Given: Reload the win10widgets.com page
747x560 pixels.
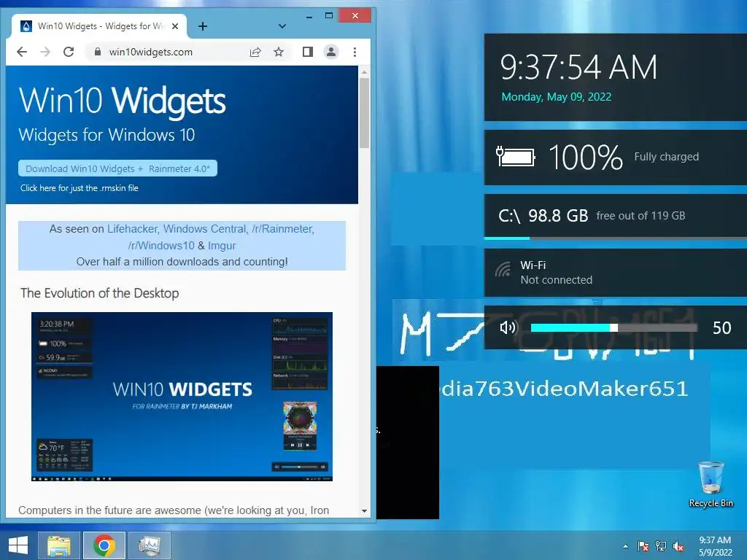Looking at the screenshot, I should pos(69,52).
